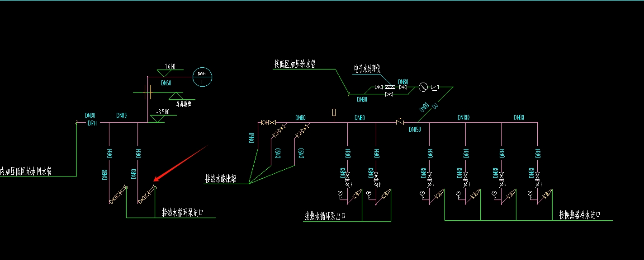Select the hatched electronic water treatment device
Viewport: 644px width, 260px height.
click(389, 87)
